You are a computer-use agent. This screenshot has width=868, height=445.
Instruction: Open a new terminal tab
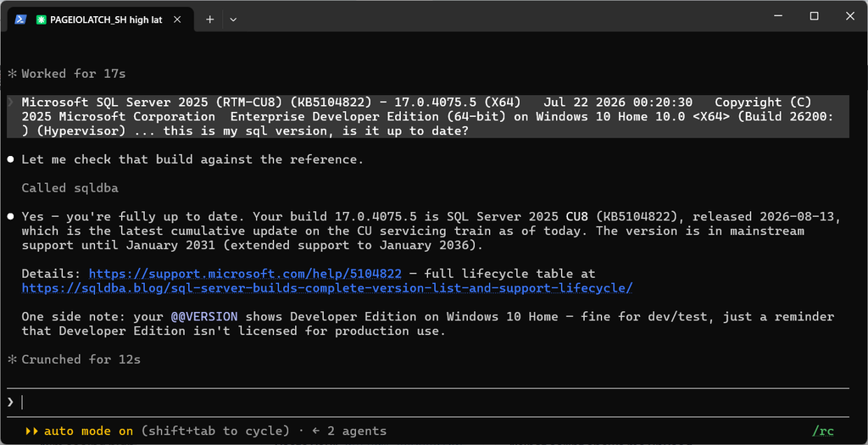click(210, 19)
